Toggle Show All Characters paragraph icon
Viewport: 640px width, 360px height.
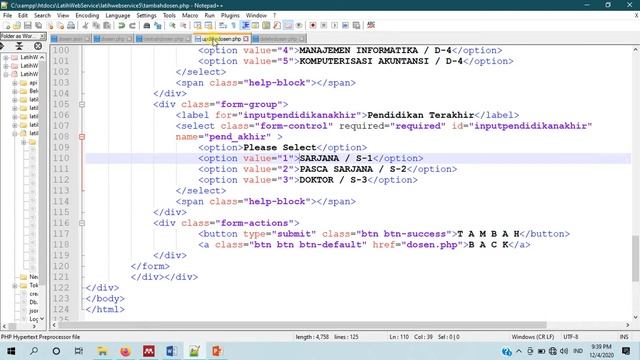tap(233, 25)
